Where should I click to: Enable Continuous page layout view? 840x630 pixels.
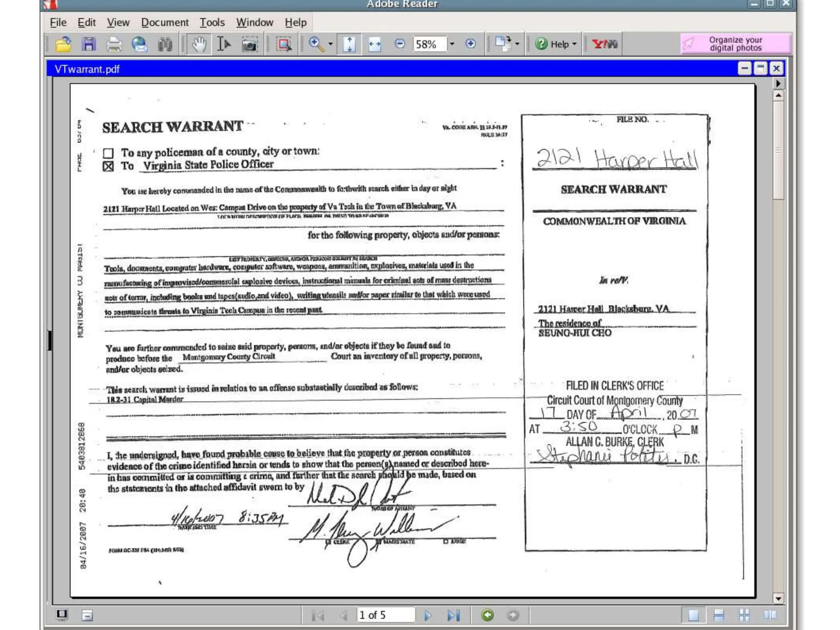719,615
